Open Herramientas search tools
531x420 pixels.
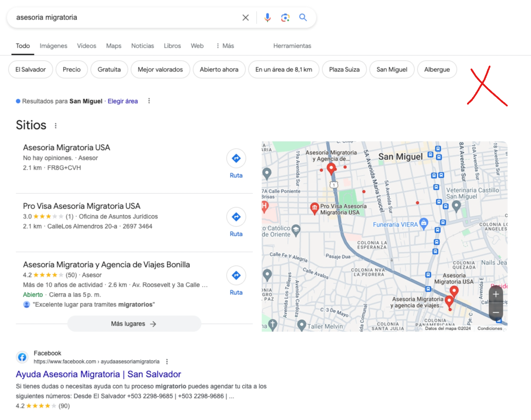292,46
